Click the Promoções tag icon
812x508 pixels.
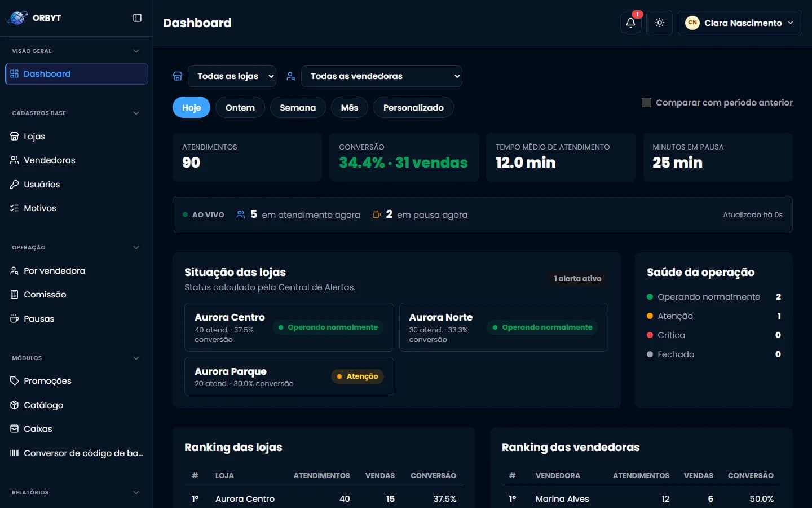(x=15, y=381)
